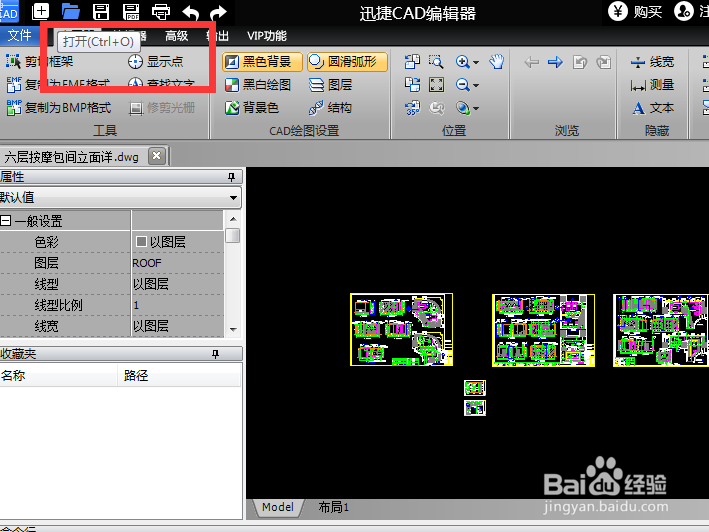Select the zoom window magnifier tool

click(x=436, y=61)
